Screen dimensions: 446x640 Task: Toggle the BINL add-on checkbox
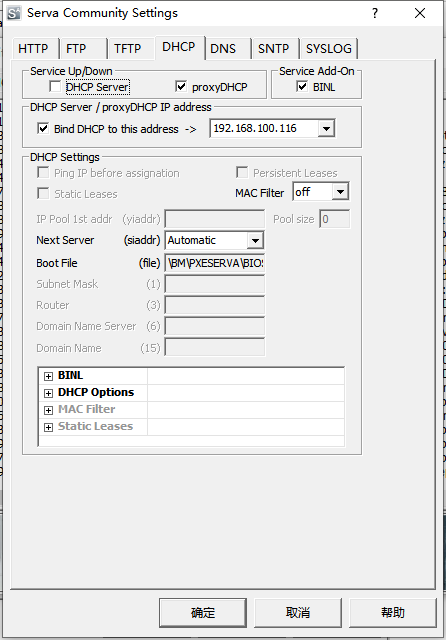coord(302,87)
